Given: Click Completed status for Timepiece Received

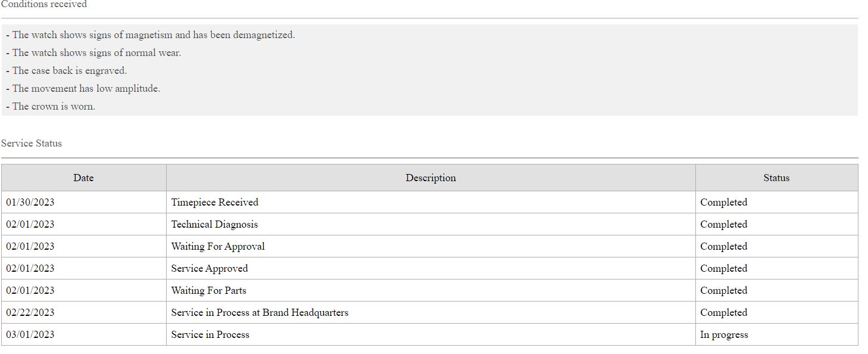Looking at the screenshot, I should 723,202.
